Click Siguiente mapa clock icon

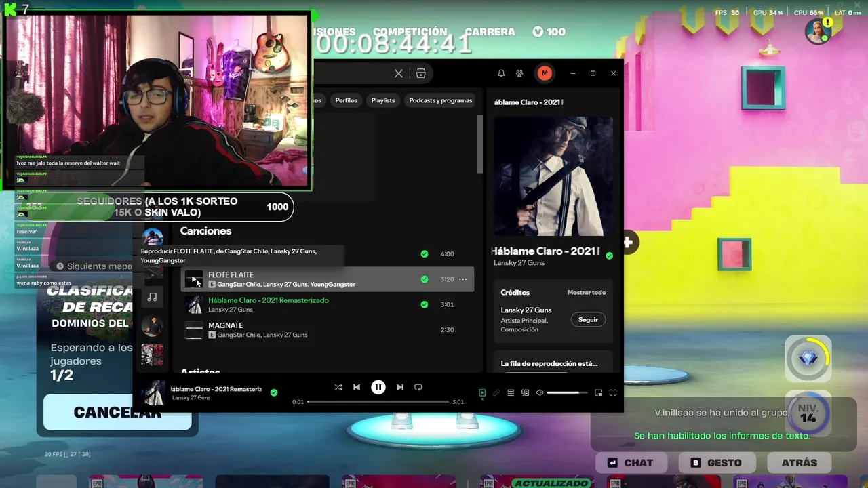[60, 266]
